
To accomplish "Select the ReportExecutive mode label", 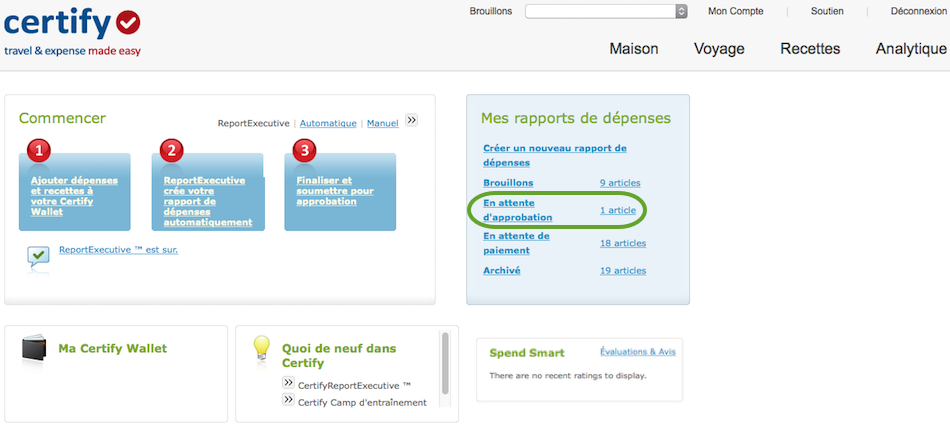I will 254,123.
